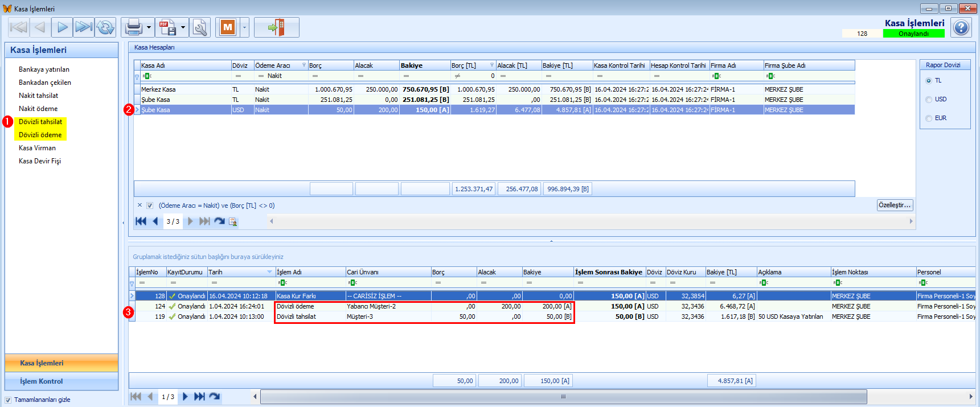Select Nakit ödeme menu item

pos(38,109)
